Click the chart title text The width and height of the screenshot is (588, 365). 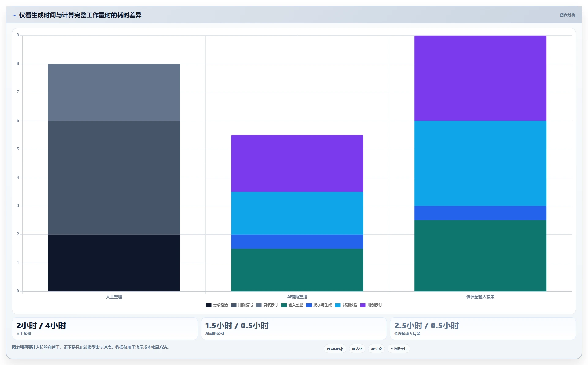80,15
